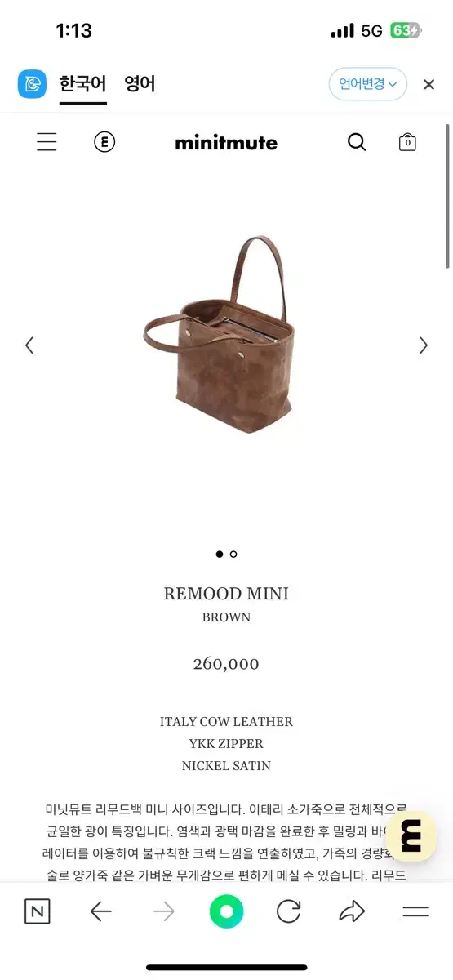Open browser bottom menu lines icon
This screenshot has height=980, width=453.
[x=415, y=911]
